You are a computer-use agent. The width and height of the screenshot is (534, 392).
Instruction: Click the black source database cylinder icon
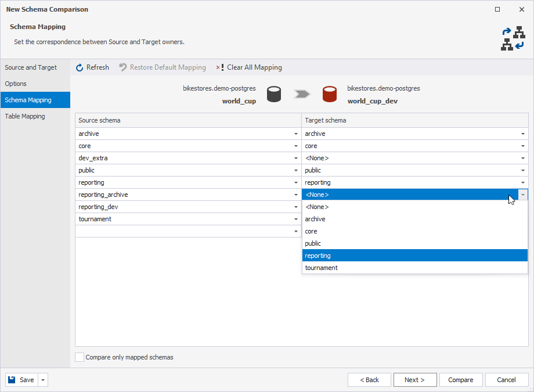[274, 94]
